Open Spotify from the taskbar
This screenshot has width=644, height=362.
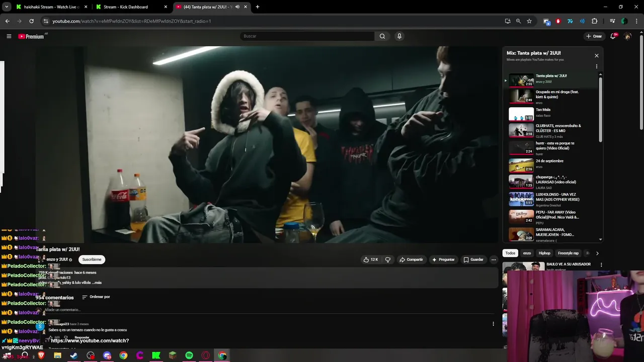pos(189,355)
